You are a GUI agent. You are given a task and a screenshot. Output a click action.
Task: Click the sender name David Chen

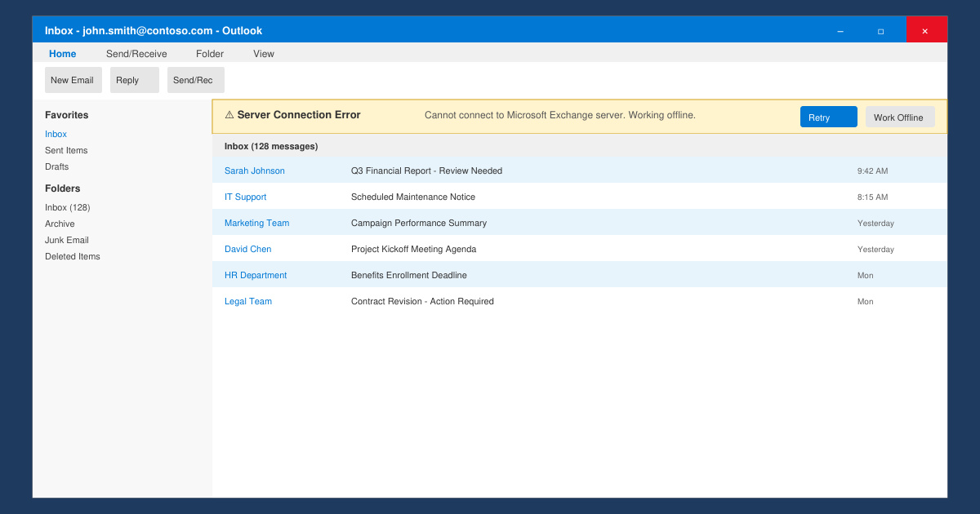point(247,249)
